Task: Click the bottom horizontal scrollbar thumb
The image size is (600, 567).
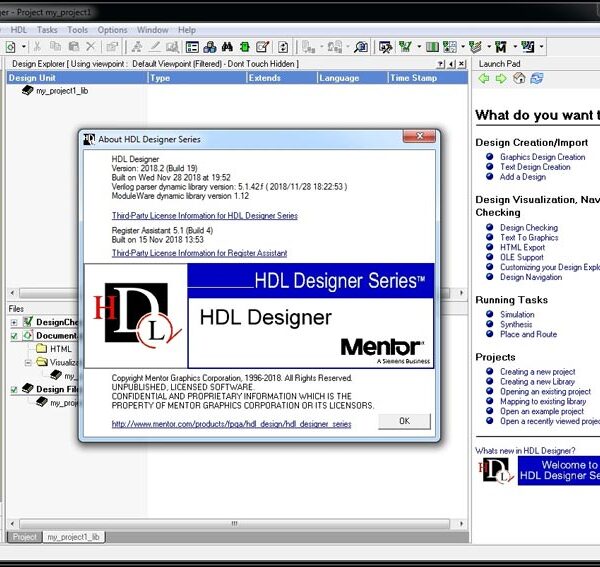Action: tap(235, 523)
